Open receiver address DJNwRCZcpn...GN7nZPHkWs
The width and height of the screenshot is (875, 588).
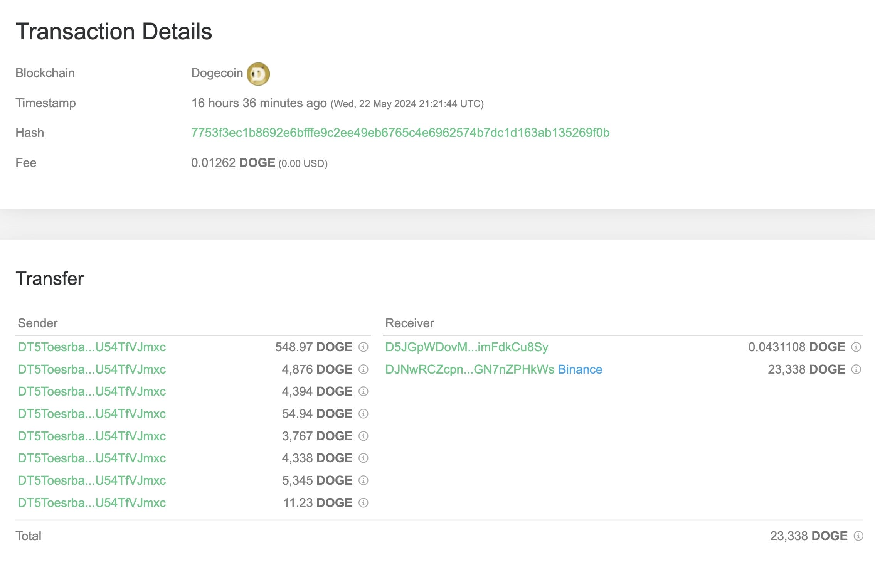pyautogui.click(x=469, y=369)
